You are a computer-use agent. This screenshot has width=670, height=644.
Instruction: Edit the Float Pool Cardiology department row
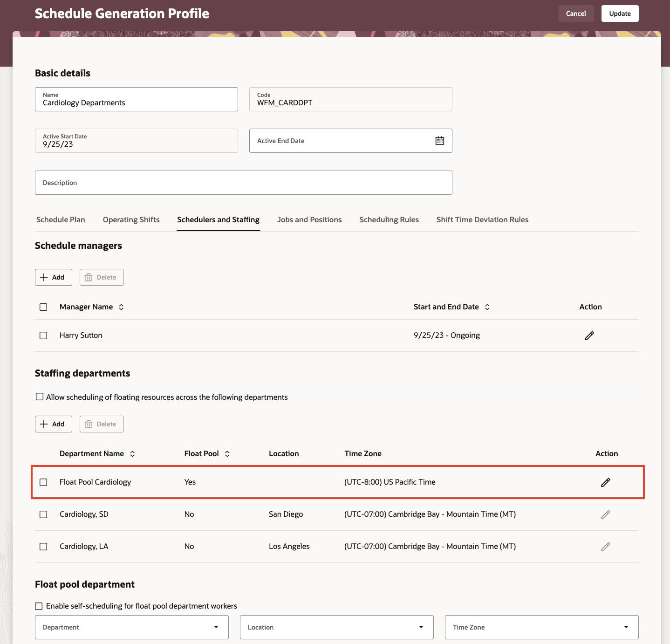605,482
